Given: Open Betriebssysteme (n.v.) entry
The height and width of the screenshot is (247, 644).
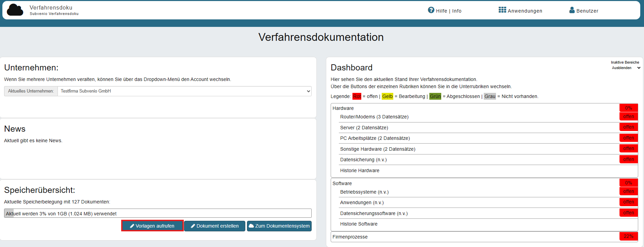Looking at the screenshot, I should (364, 192).
